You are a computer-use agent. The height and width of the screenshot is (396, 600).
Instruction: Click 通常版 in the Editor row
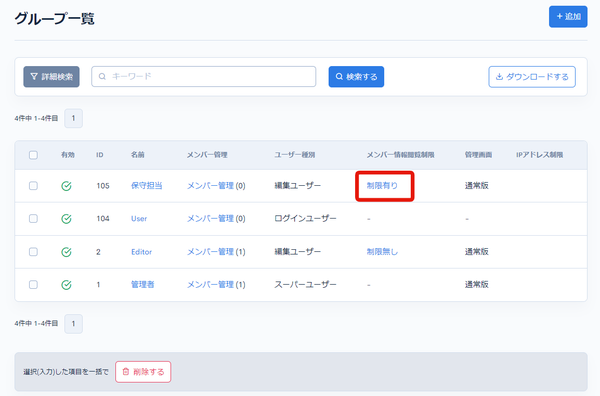476,252
